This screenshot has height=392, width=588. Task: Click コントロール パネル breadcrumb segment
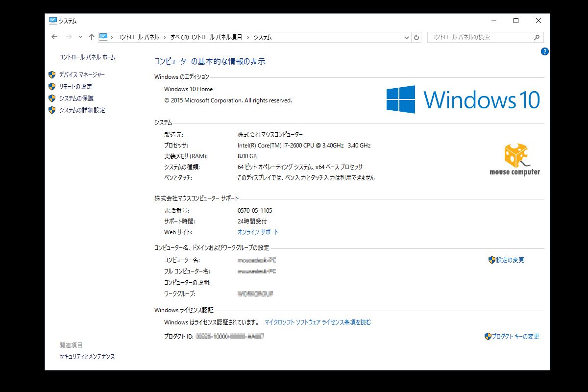[138, 37]
